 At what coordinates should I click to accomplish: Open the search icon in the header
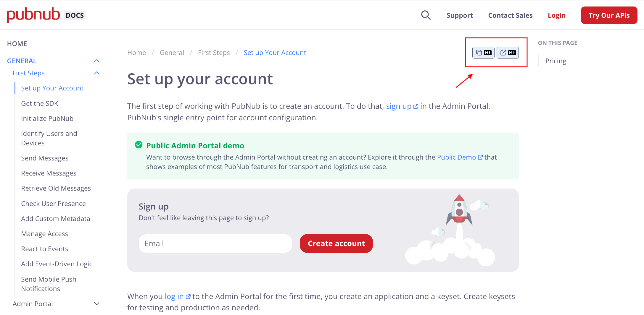(x=426, y=15)
